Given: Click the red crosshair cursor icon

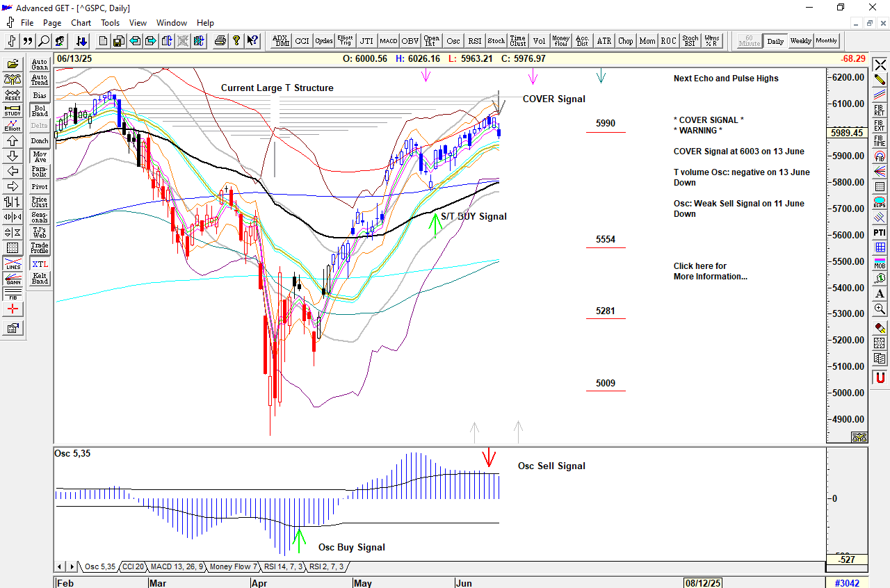Looking at the screenshot, I should tap(13, 309).
